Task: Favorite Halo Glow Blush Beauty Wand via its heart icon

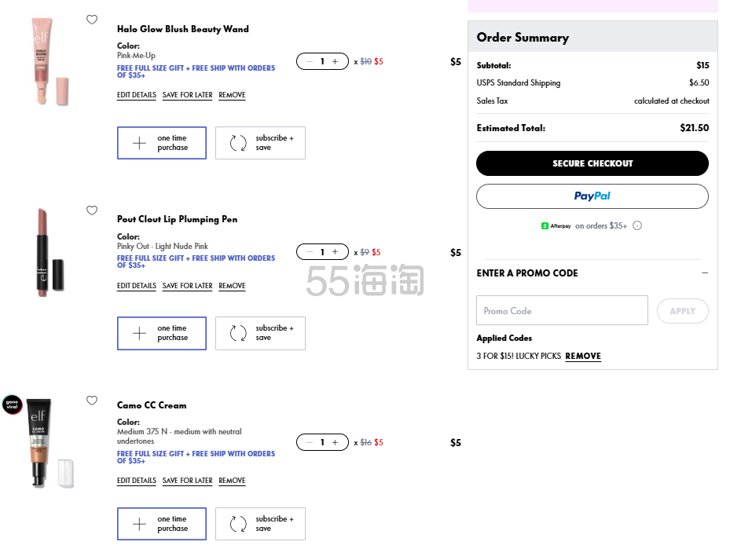Action: click(x=92, y=20)
